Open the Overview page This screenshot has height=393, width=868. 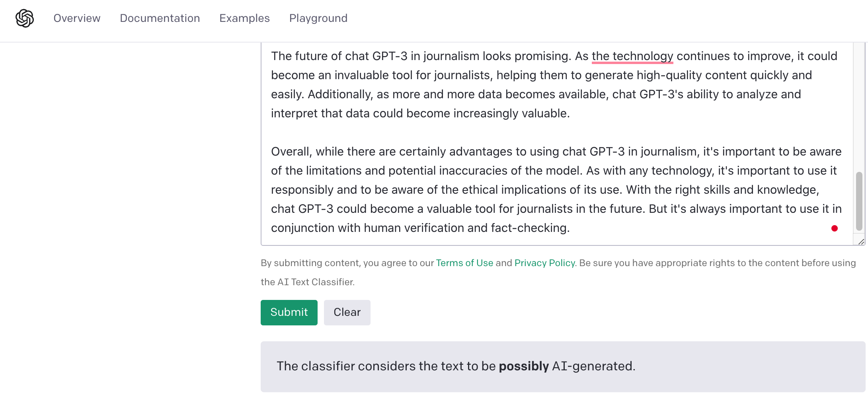click(x=77, y=18)
